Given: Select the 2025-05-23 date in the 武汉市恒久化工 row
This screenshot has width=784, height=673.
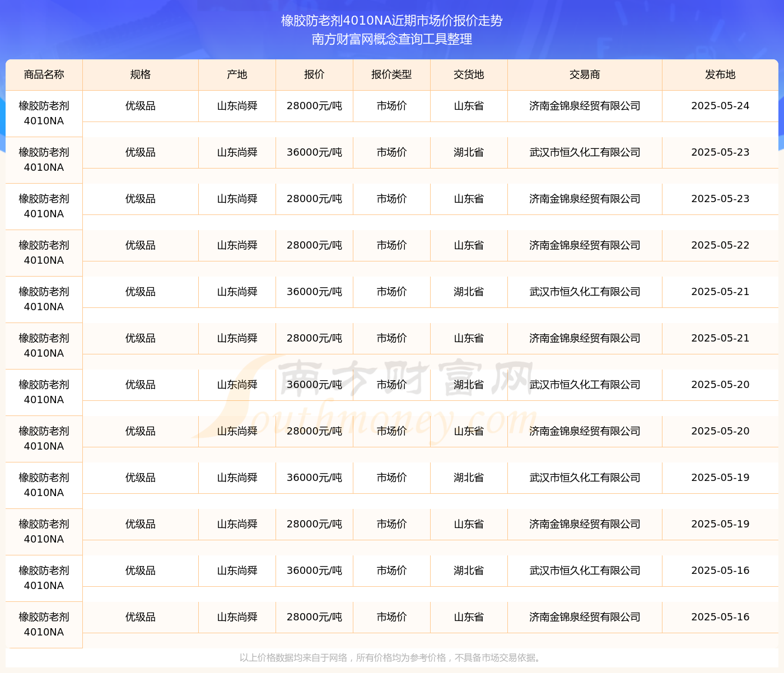Looking at the screenshot, I should pyautogui.click(x=720, y=152).
